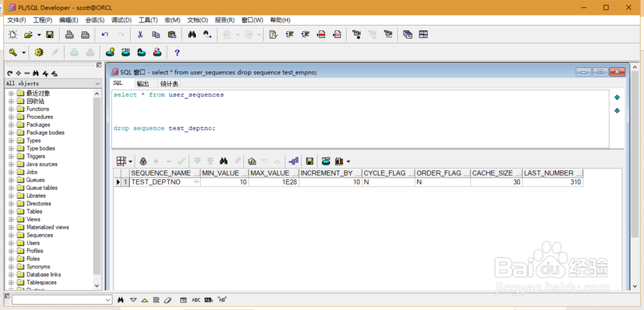
Task: Click the Find next binoculars-with-arrow icon
Action: tap(207, 35)
